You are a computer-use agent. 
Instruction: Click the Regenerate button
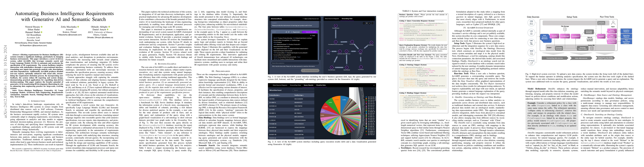[x=295, y=32]
